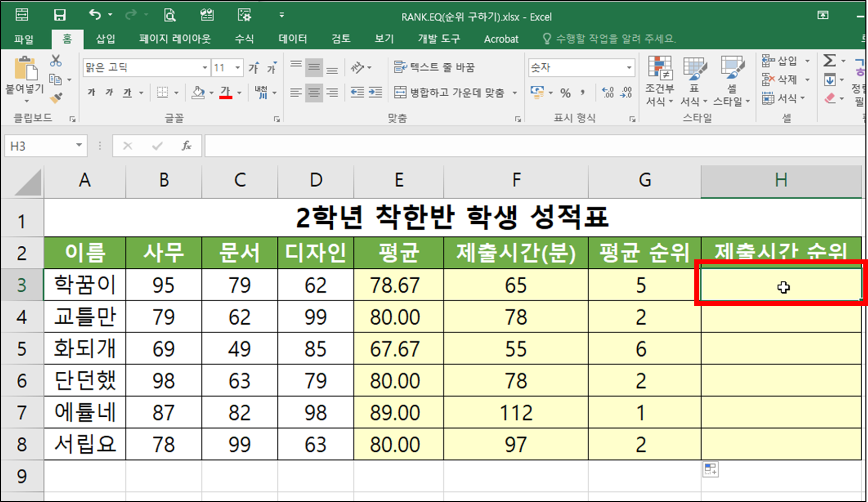Click the increase decimal places icon
The image size is (868, 502).
[608, 93]
